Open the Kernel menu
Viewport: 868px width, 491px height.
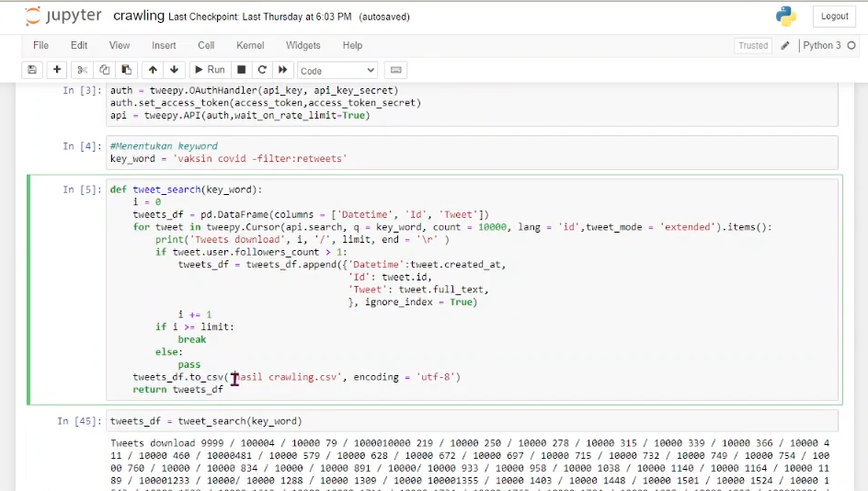(x=250, y=45)
